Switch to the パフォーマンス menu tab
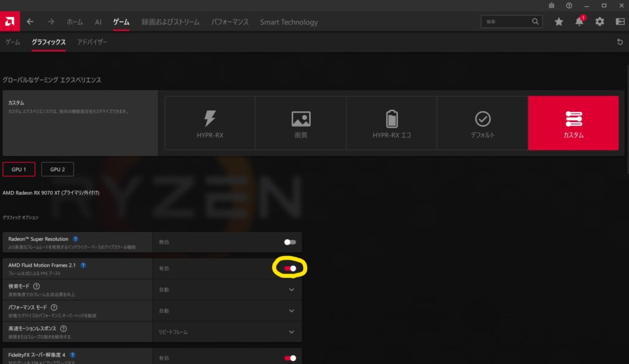 [x=230, y=22]
